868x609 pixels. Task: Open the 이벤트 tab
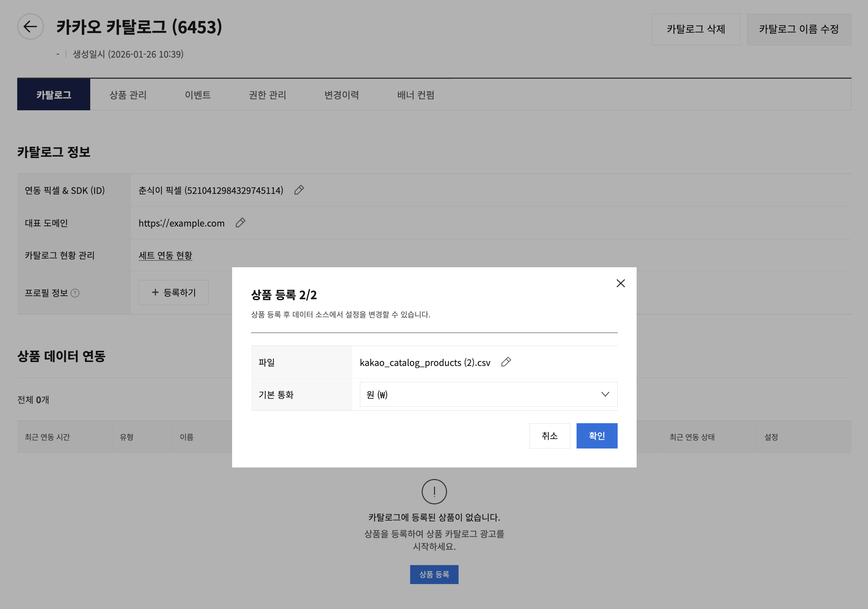click(197, 95)
